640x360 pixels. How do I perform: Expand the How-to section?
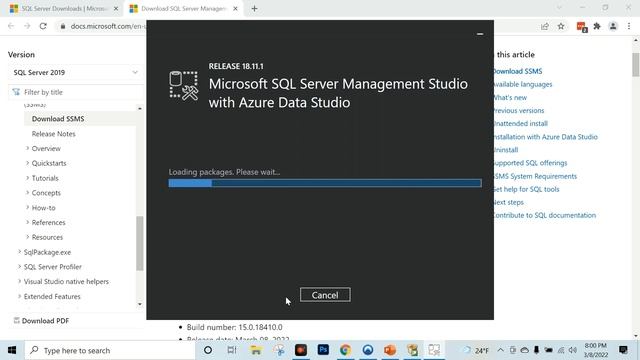point(27,207)
